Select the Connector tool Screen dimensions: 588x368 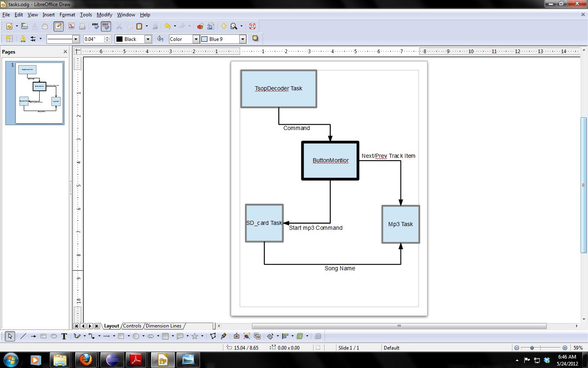coord(92,336)
